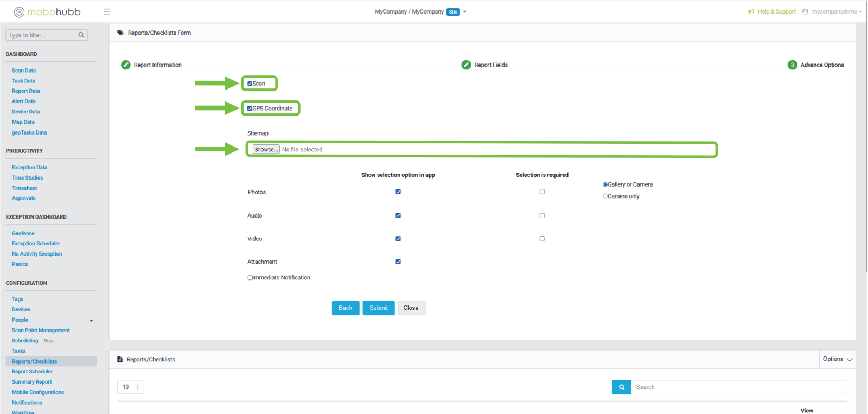
Task: Click the mobohubb logo icon
Action: (19, 12)
